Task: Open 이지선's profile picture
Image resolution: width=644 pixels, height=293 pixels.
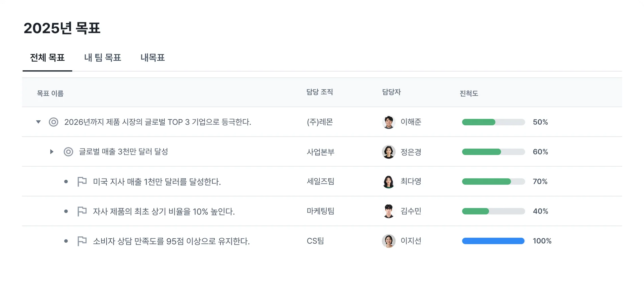Action: [388, 241]
